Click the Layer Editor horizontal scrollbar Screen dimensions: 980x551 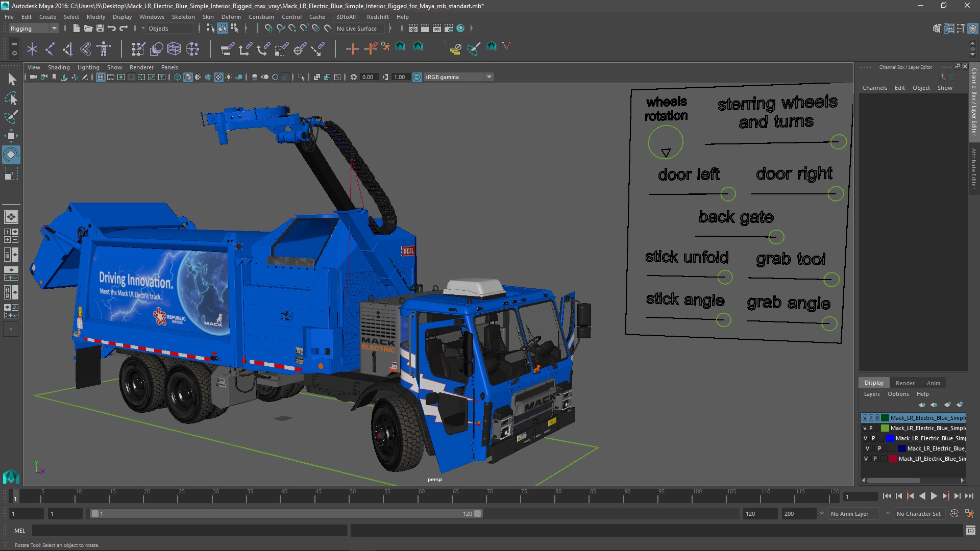(893, 480)
